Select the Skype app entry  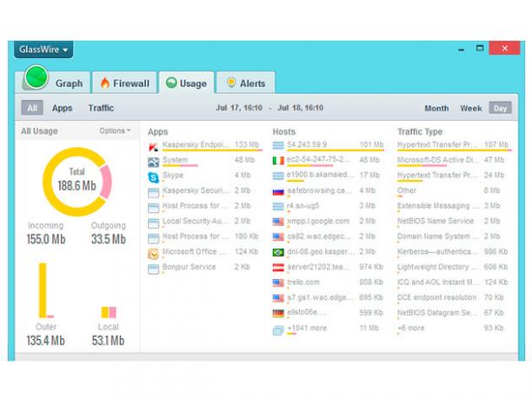205,176
